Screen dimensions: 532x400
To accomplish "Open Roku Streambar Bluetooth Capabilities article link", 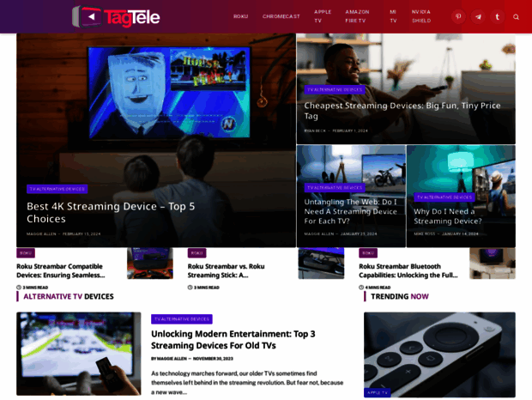I will (408, 270).
